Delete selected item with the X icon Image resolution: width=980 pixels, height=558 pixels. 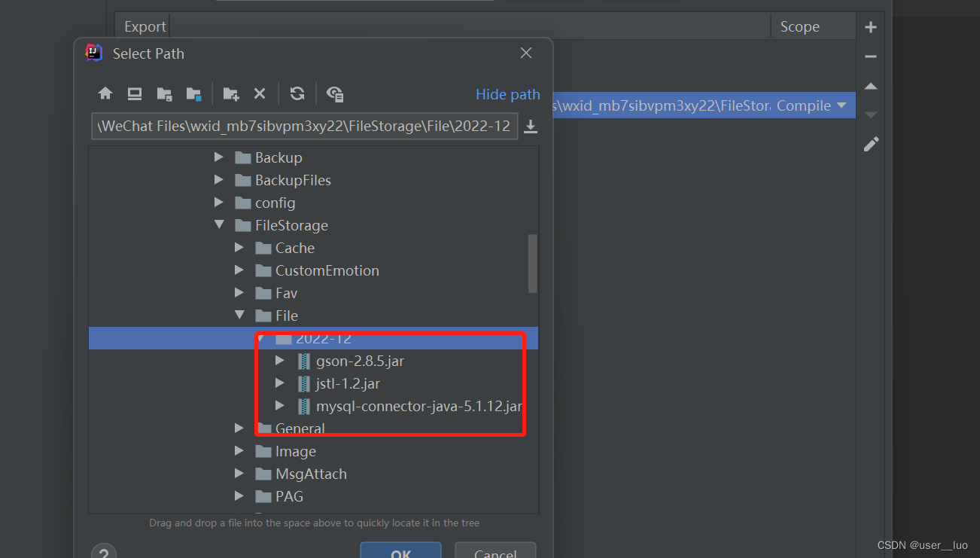pos(260,93)
